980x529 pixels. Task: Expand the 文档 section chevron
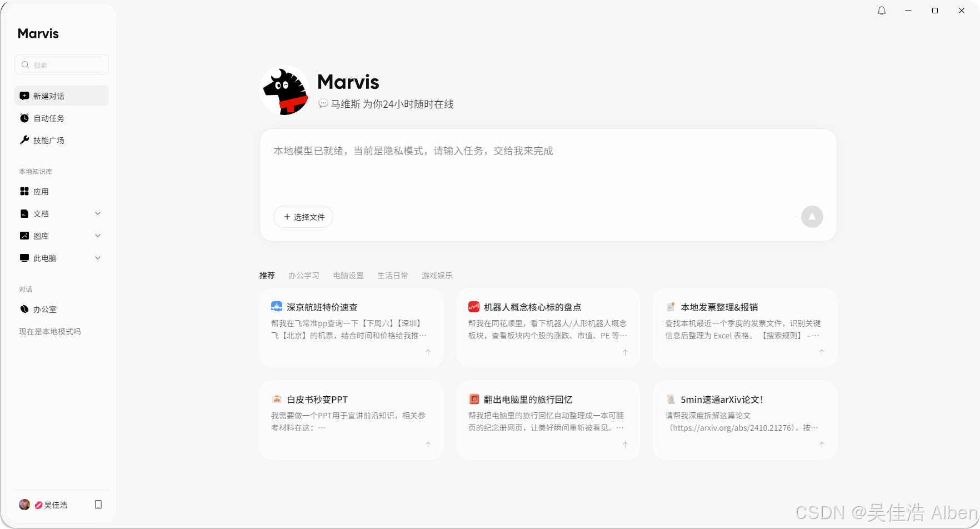98,213
